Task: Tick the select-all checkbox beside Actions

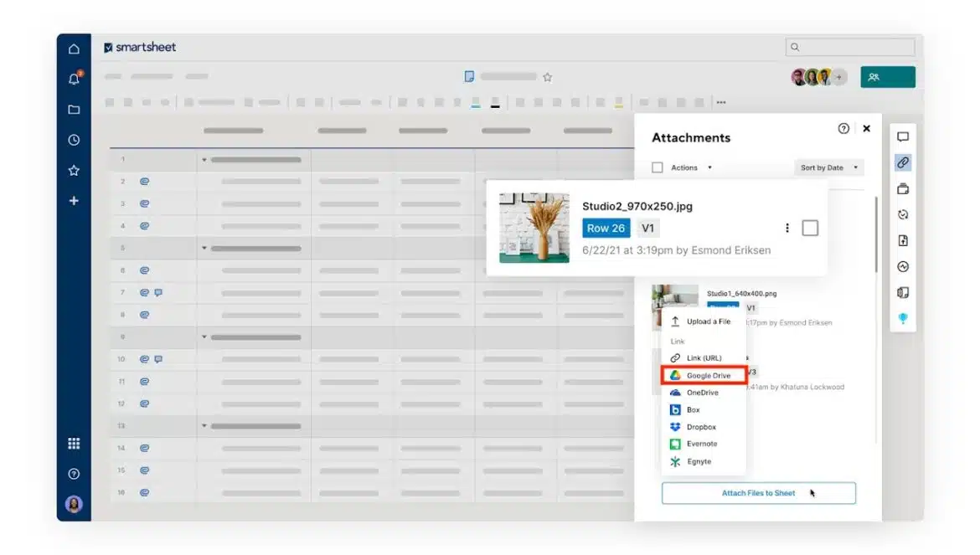Action: click(658, 167)
